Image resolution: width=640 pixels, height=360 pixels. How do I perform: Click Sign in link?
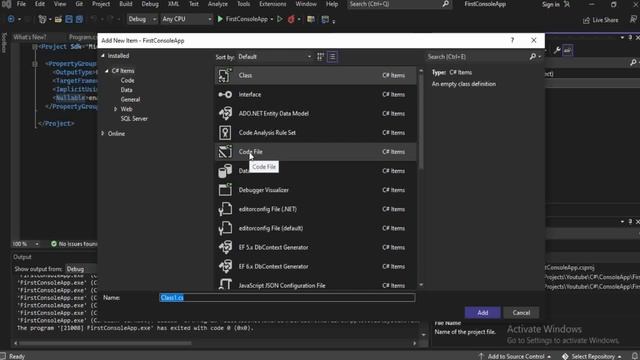pos(551,4)
